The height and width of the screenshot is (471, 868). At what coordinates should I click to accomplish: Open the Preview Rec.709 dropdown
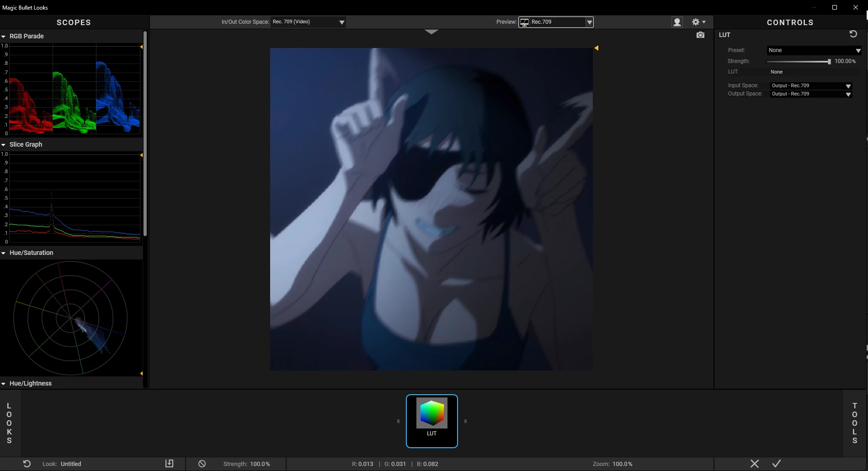pos(556,22)
